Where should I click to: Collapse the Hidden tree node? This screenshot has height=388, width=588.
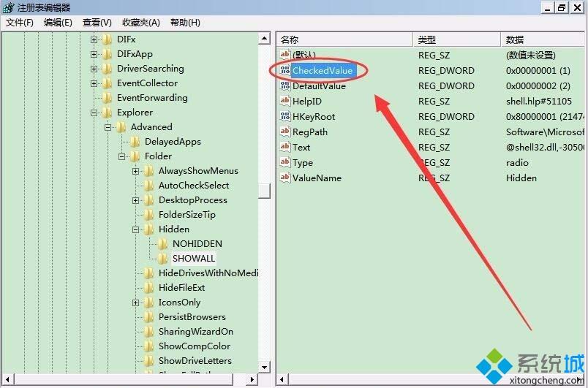coord(135,229)
